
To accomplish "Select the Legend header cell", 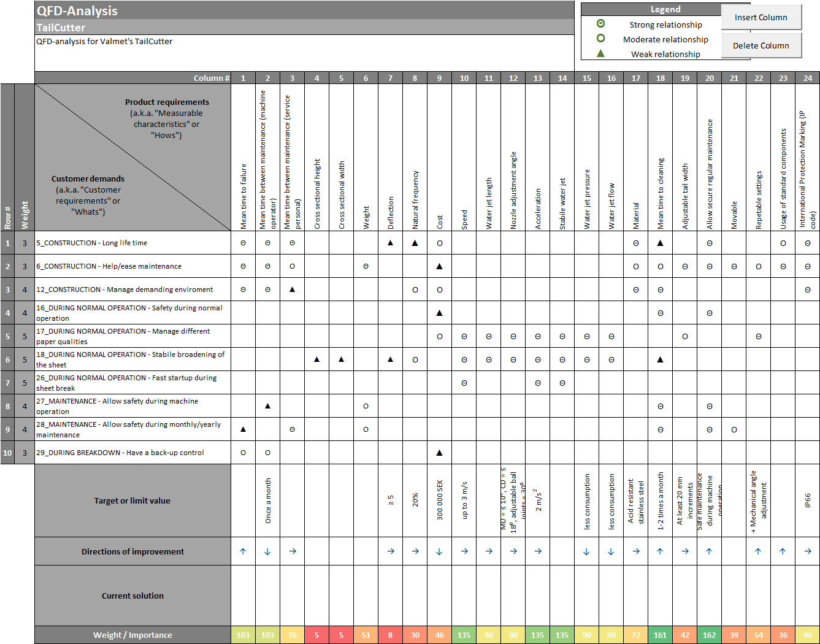I will [665, 9].
